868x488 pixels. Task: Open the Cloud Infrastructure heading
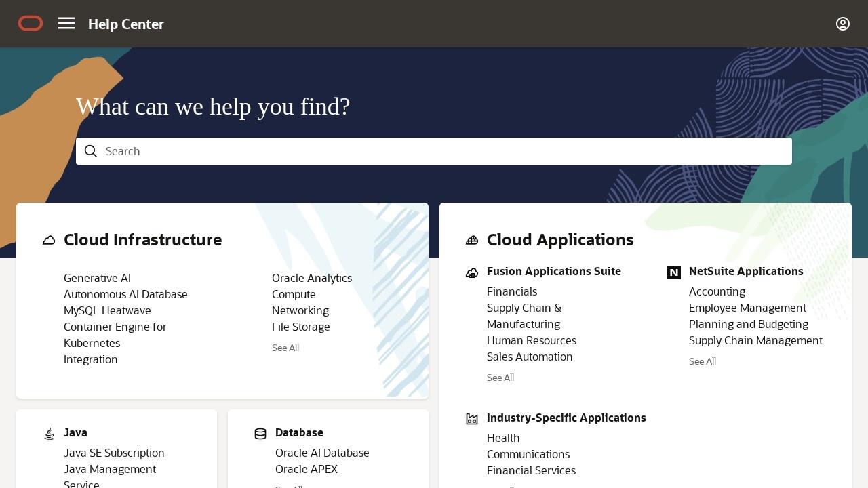click(143, 240)
